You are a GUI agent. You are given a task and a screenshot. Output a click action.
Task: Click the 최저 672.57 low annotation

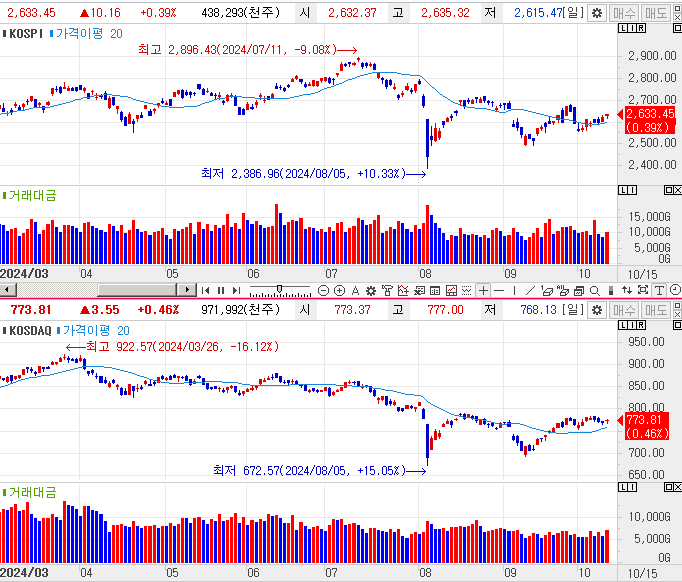pos(309,471)
